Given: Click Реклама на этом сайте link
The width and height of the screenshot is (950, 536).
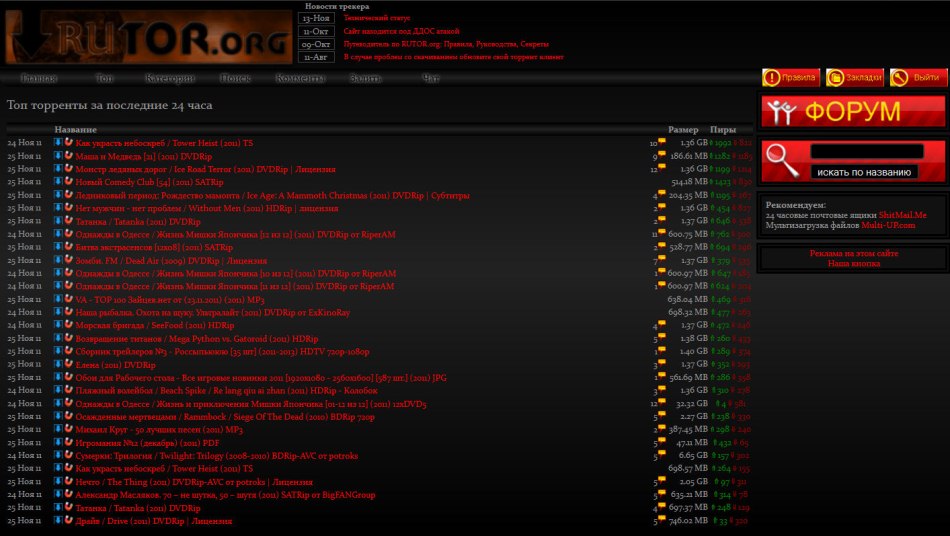Looking at the screenshot, I should pyautogui.click(x=854, y=253).
